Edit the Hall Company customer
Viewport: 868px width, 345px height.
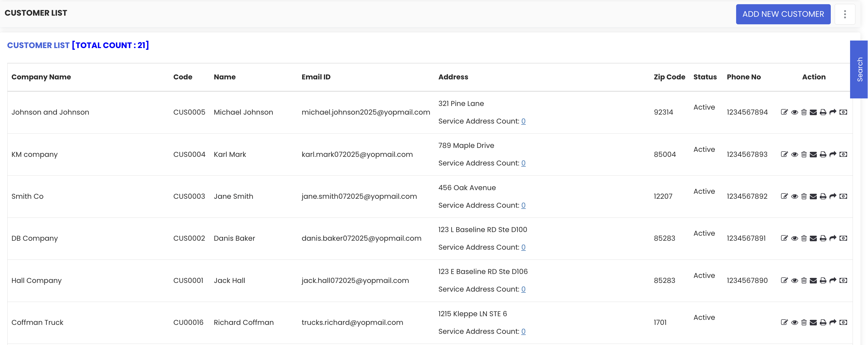point(784,280)
